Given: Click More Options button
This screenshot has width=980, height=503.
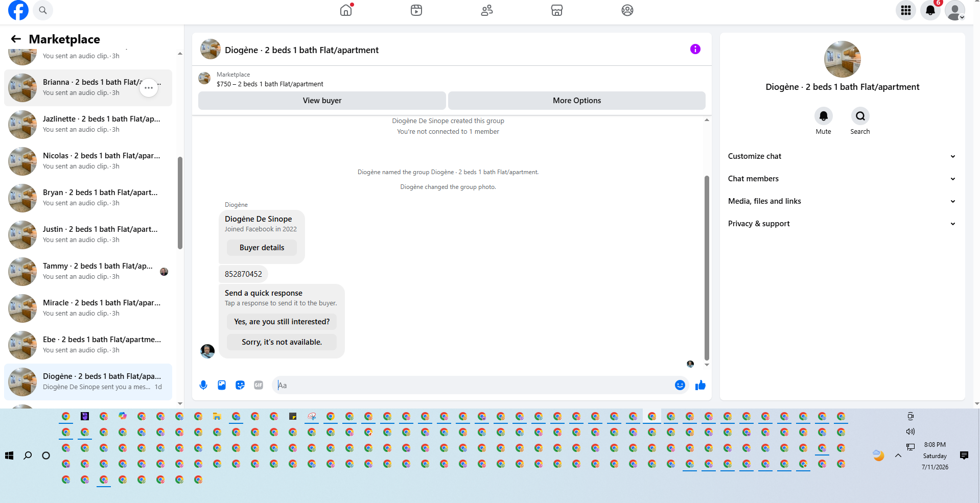Looking at the screenshot, I should (577, 101).
